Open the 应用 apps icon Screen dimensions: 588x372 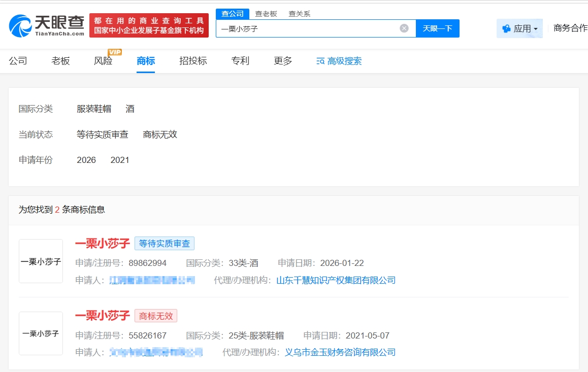click(506, 28)
